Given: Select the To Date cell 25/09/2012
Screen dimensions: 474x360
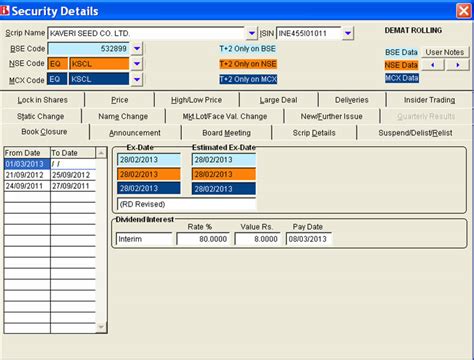Looking at the screenshot, I should pos(73,175).
